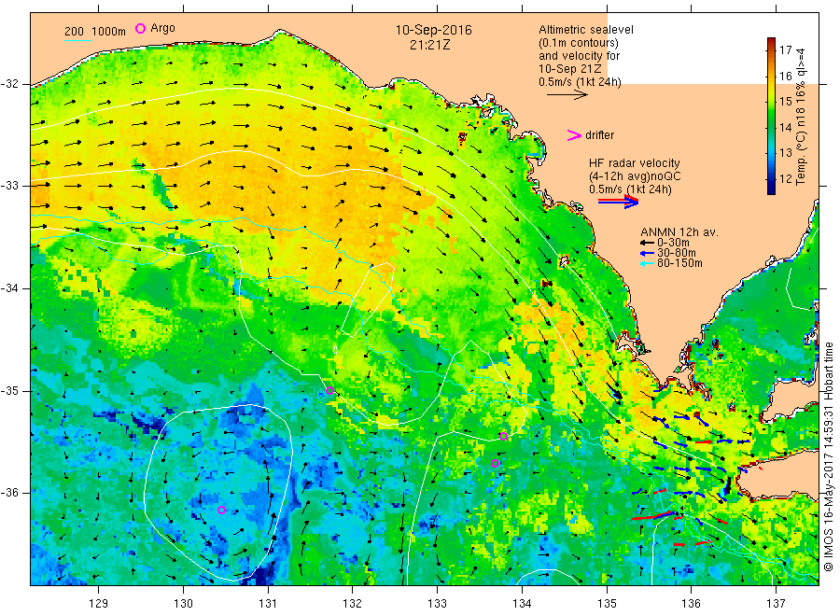Click the temperature color scale bar
The width and height of the screenshot is (840, 616).
pos(771,116)
